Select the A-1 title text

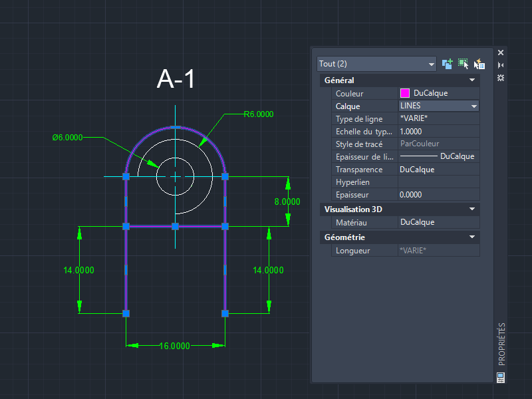tap(176, 79)
